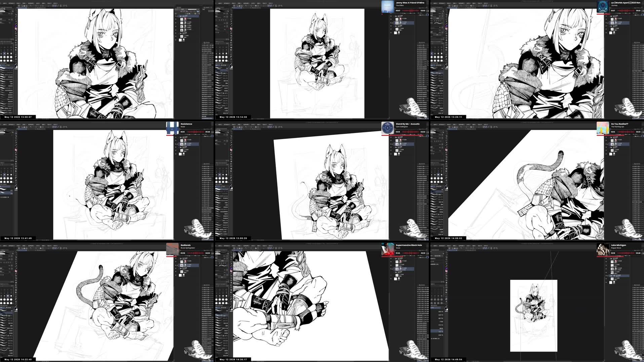This screenshot has height=362, width=644.
Task: Click the timestamp 'May 12 2026 13:14:35'
Action: 233,117
